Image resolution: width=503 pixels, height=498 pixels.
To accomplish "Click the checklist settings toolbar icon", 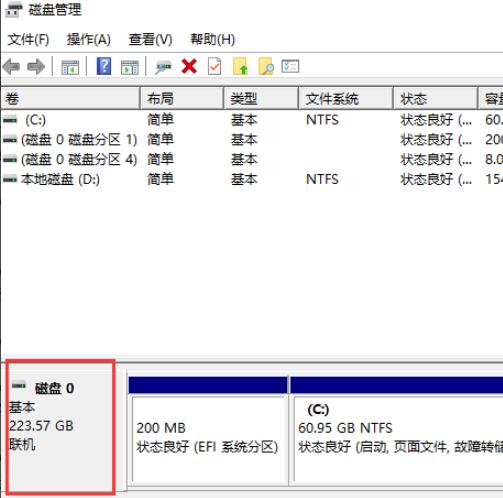I will pos(290,66).
